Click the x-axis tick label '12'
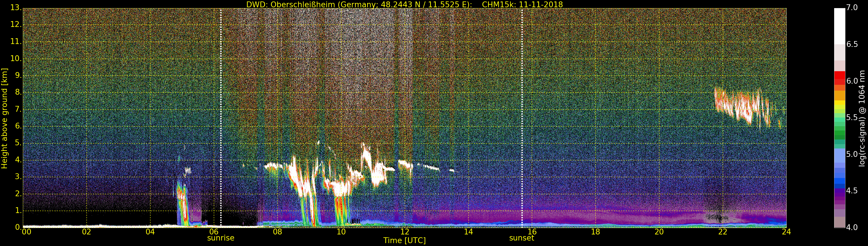Screen dimensions: 868x246 pos(405,232)
